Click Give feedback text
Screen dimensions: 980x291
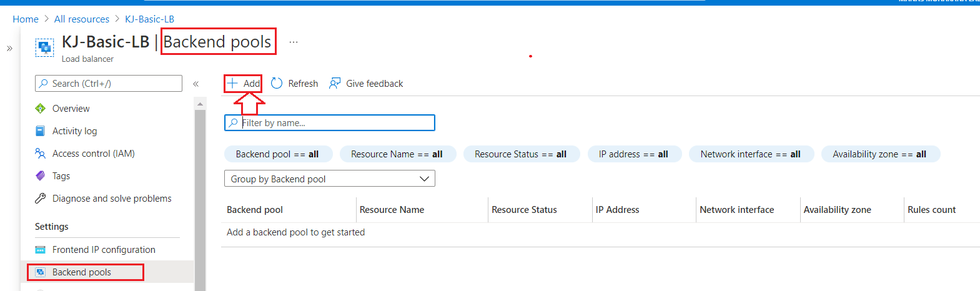375,84
